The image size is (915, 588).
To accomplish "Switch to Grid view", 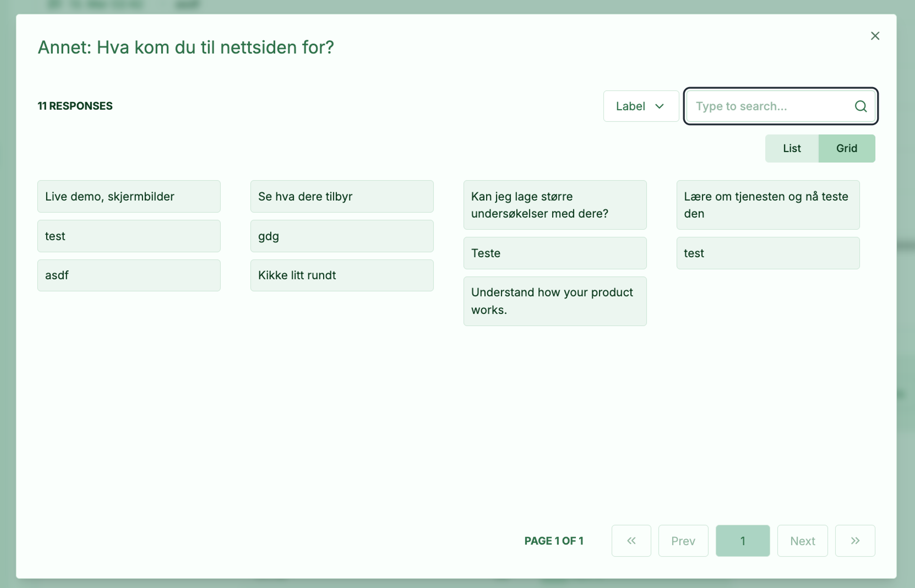I will point(847,148).
